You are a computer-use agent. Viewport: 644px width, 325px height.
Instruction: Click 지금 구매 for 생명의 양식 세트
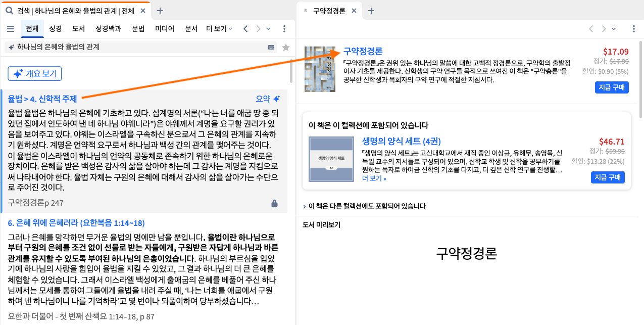[x=608, y=178]
